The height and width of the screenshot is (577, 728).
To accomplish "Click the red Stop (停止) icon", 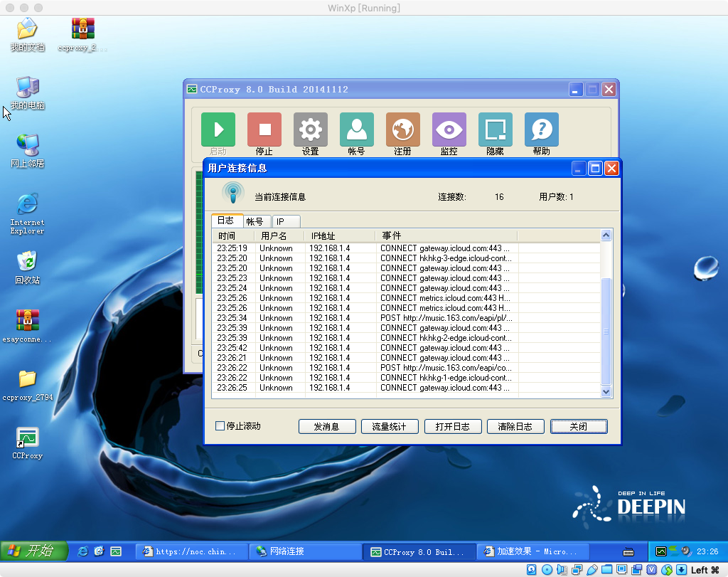I will click(264, 129).
